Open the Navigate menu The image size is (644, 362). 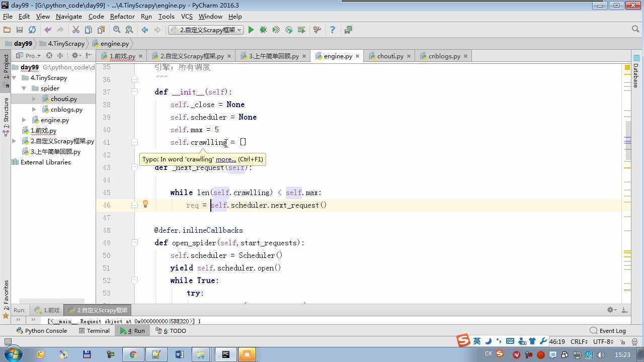[x=69, y=17]
